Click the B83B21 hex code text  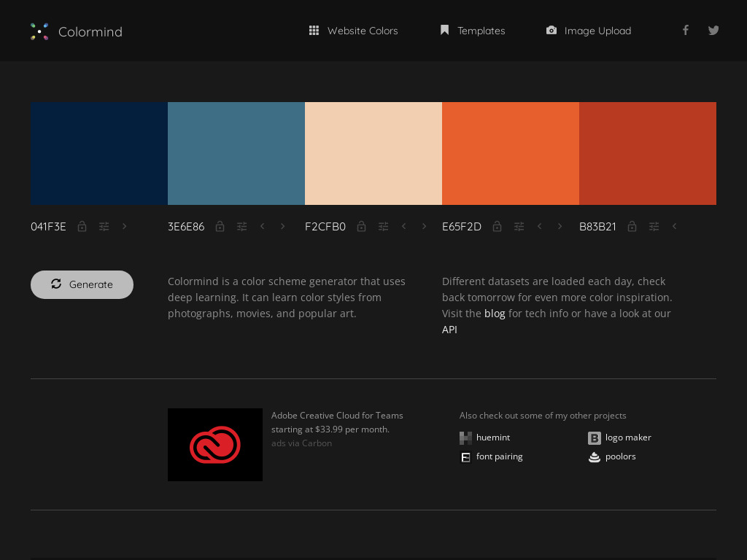click(597, 227)
